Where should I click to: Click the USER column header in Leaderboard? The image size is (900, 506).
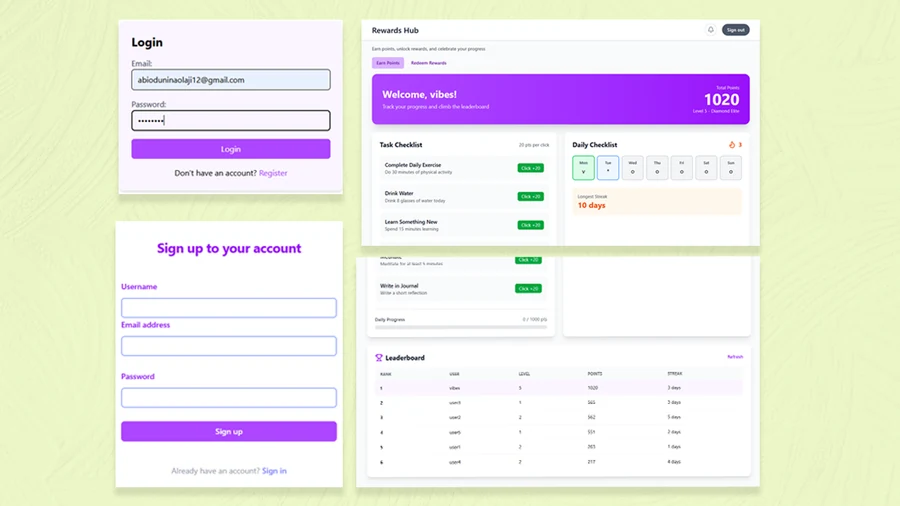point(454,374)
